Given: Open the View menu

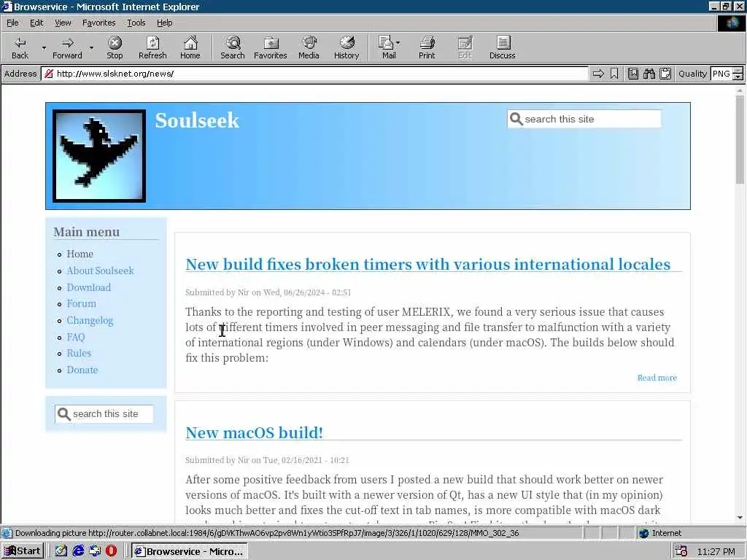Looking at the screenshot, I should coord(63,23).
